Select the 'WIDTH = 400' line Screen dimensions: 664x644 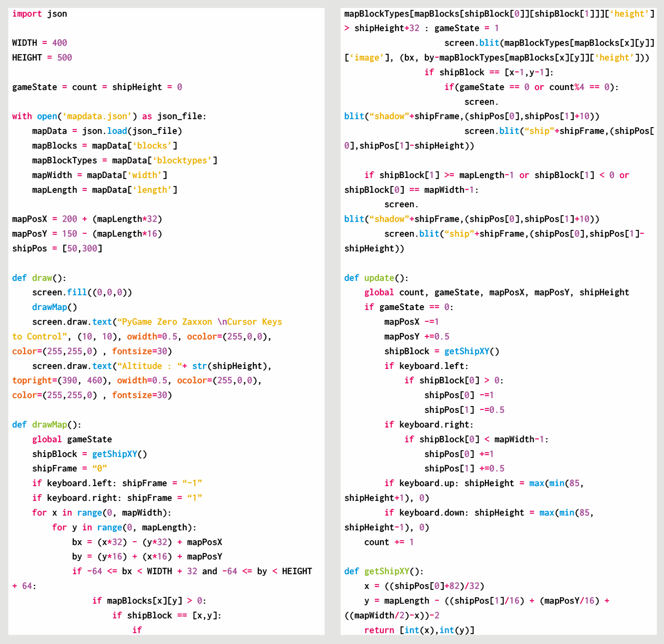coord(40,43)
